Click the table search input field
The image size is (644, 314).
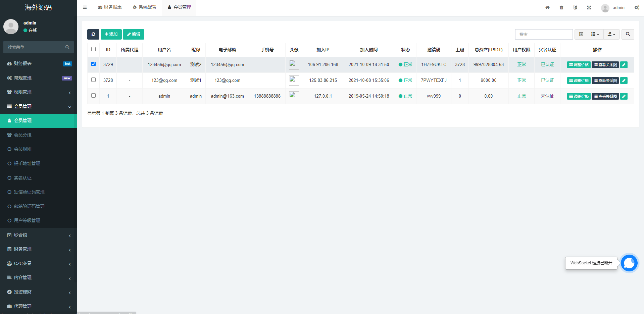(x=544, y=34)
